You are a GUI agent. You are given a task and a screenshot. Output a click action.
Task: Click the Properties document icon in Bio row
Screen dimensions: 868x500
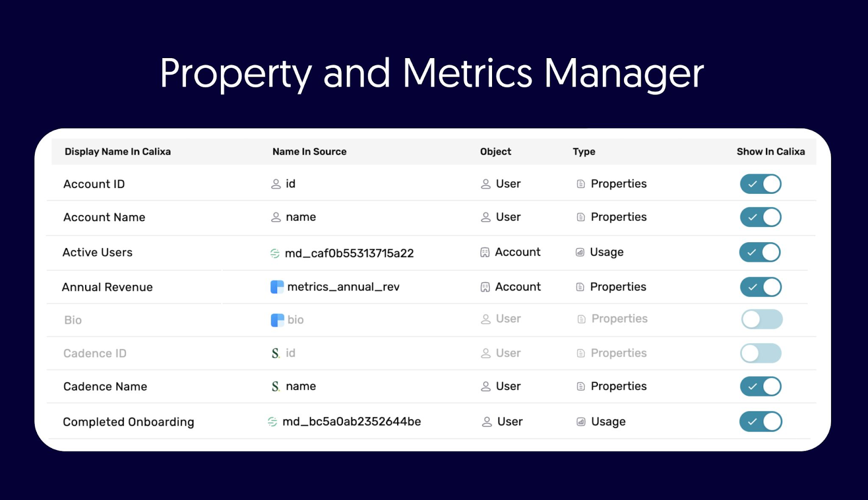[x=581, y=319]
